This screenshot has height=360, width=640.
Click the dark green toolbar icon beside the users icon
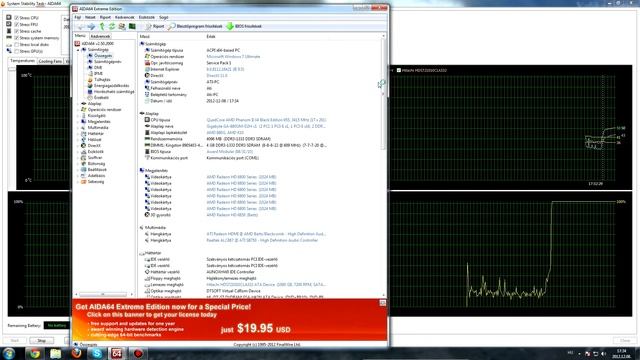point(132,27)
